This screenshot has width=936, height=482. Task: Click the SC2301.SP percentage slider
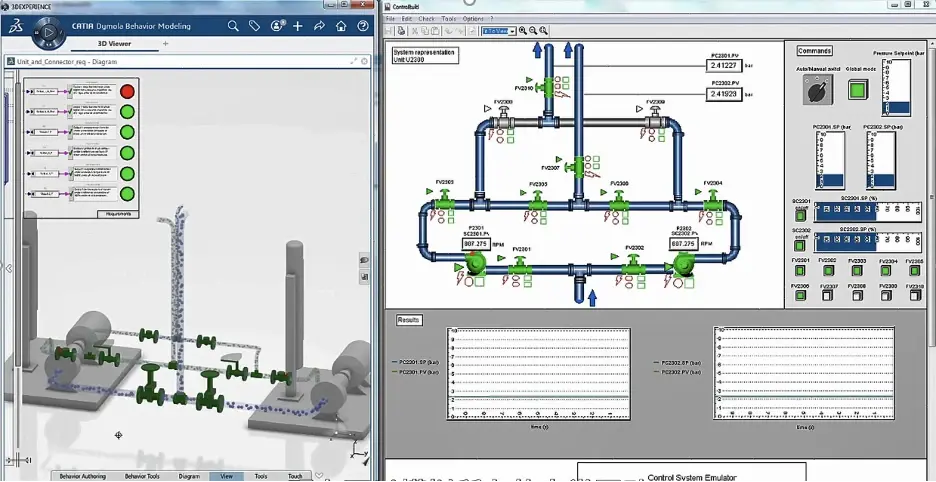point(868,211)
